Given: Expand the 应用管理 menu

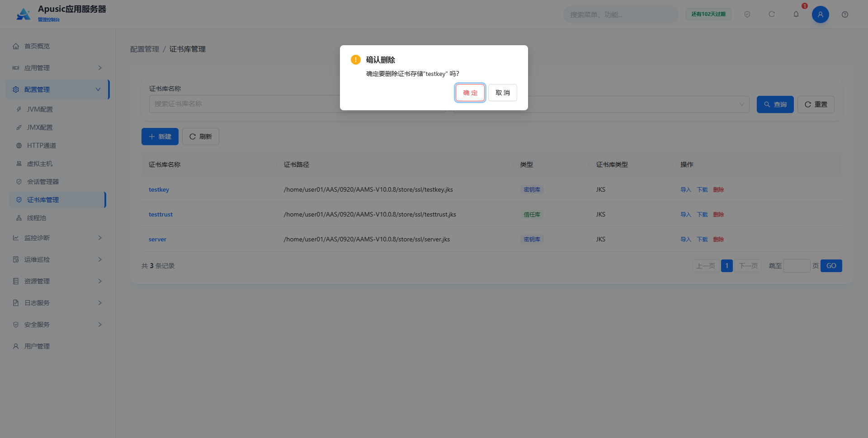Looking at the screenshot, I should coord(58,68).
